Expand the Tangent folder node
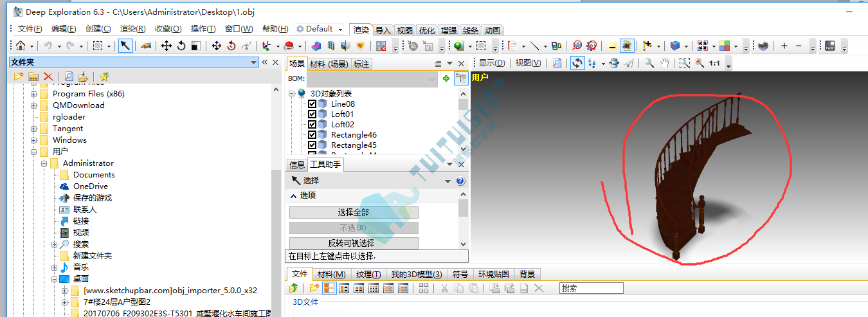 (34, 129)
